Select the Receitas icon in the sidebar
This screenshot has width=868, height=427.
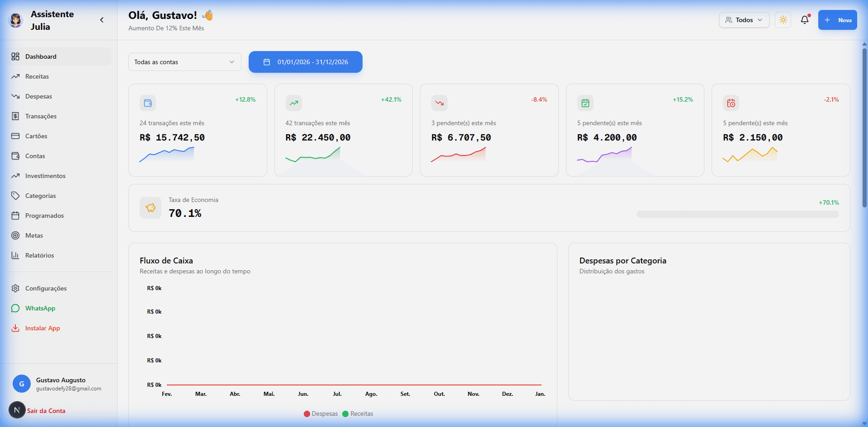(x=15, y=76)
